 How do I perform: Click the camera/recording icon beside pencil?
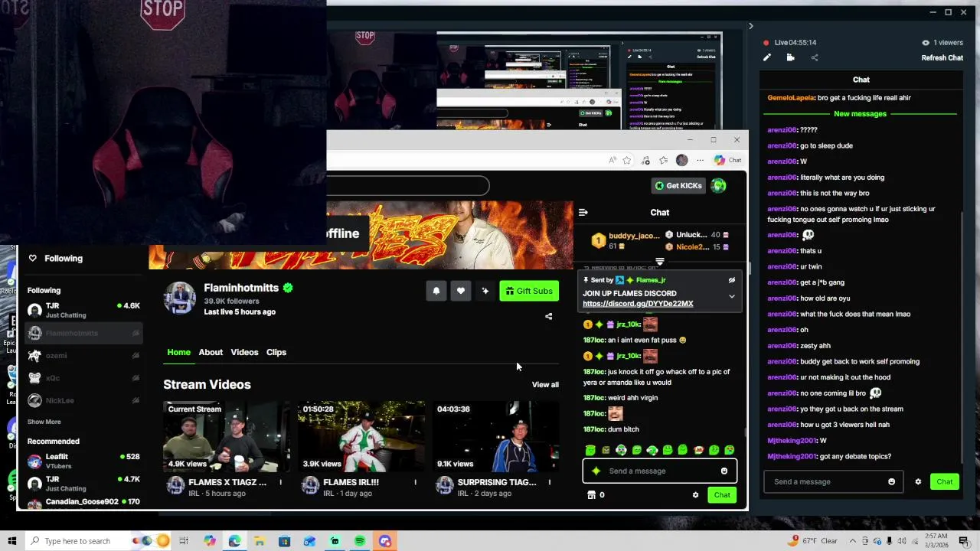click(790, 57)
